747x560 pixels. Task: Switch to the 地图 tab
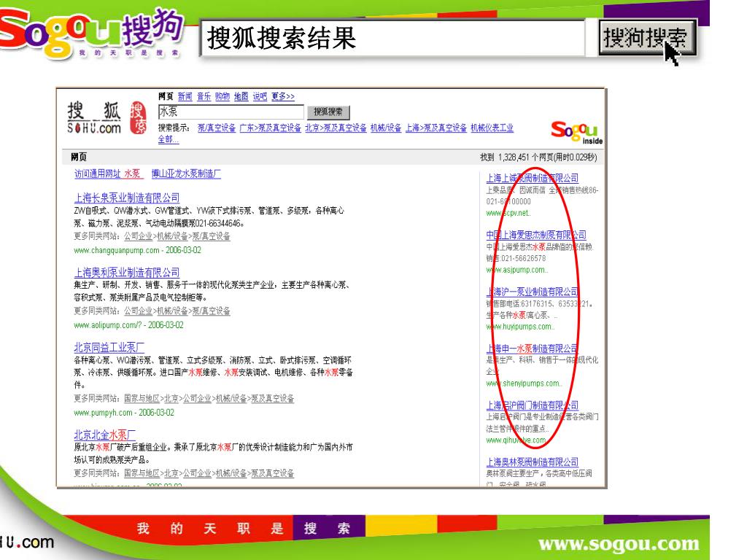tap(241, 96)
